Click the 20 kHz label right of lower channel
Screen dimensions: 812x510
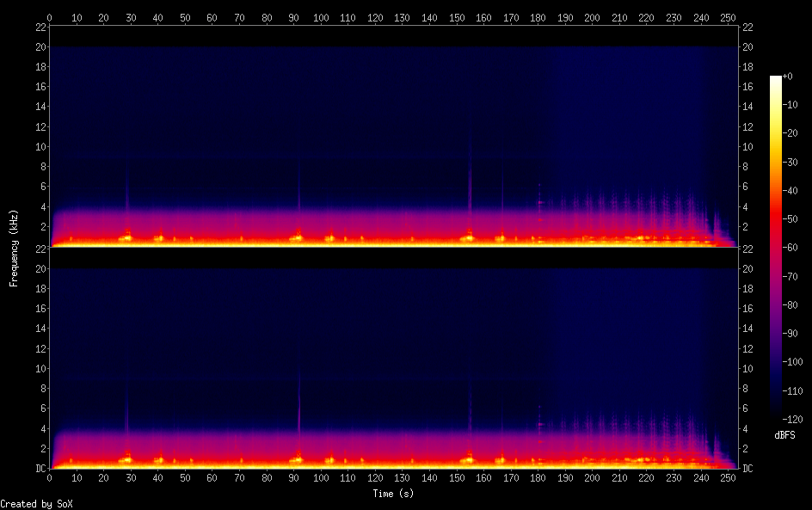point(747,269)
